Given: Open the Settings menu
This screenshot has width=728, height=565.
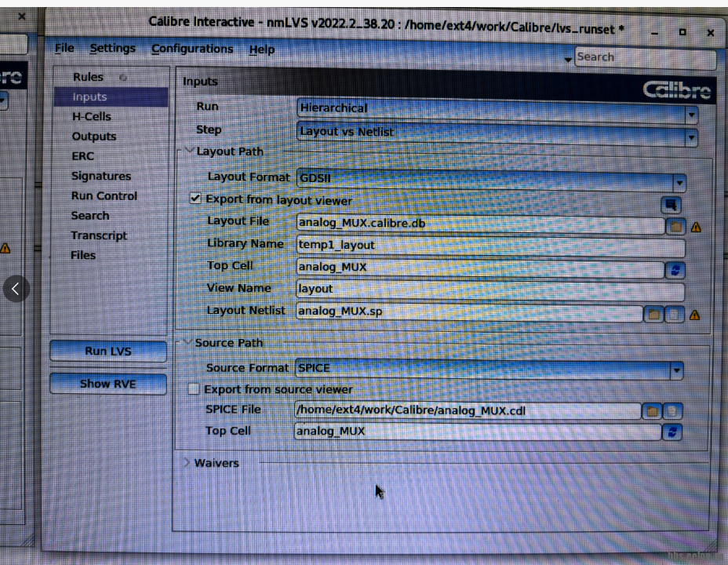Looking at the screenshot, I should tap(112, 49).
